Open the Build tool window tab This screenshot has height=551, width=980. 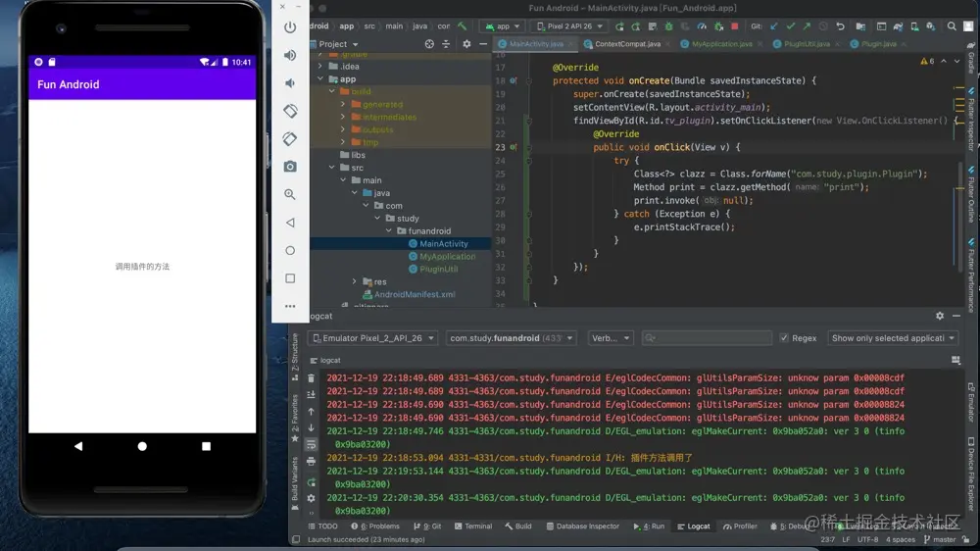(518, 526)
